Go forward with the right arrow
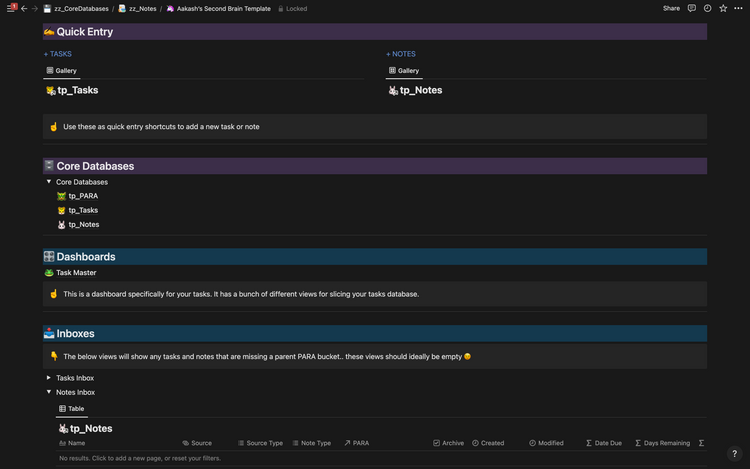 (34, 9)
